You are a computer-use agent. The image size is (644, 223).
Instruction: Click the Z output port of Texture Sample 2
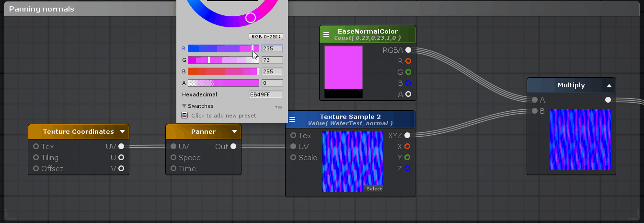[x=407, y=168]
